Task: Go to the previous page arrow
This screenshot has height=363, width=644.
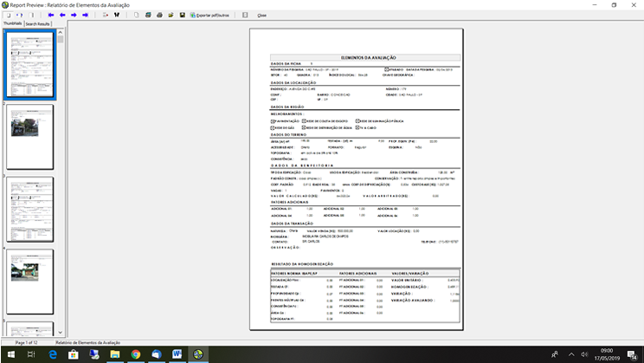Action: [62, 15]
